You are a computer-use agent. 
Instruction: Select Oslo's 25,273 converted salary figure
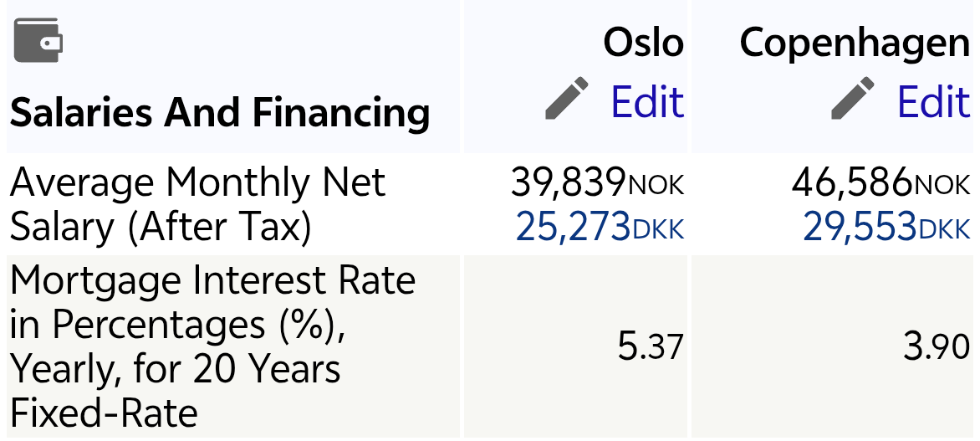tap(573, 226)
